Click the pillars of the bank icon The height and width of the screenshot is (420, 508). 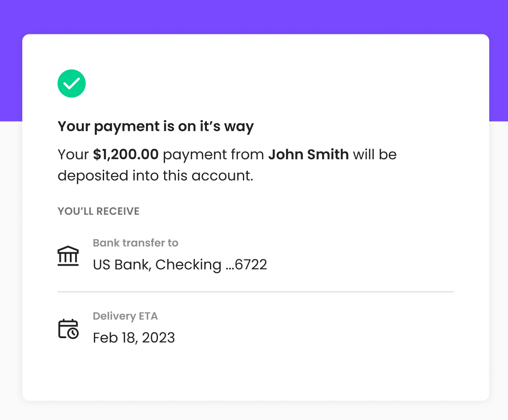pos(68,257)
